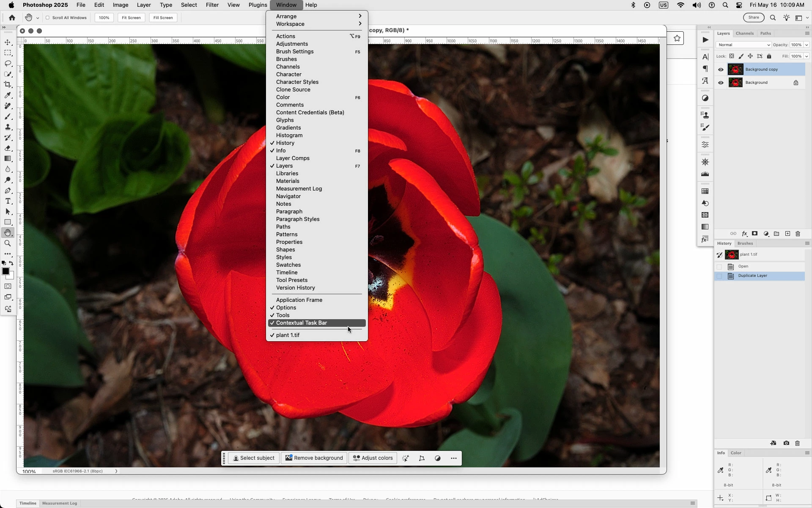Choose Navigator from the Window menu
812x508 pixels.
(x=288, y=196)
